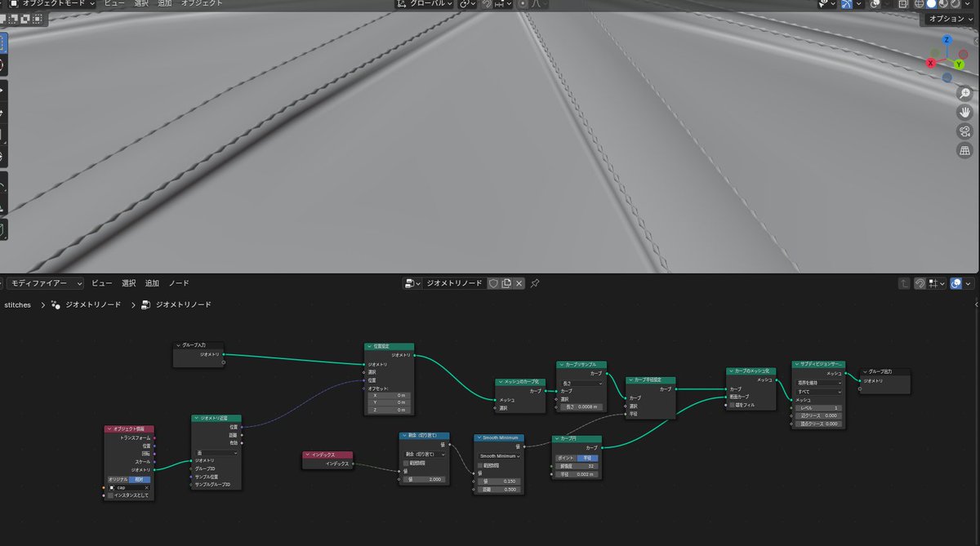Duplicate the node group with the copy icon
This screenshot has height=546, width=980.
point(506,283)
